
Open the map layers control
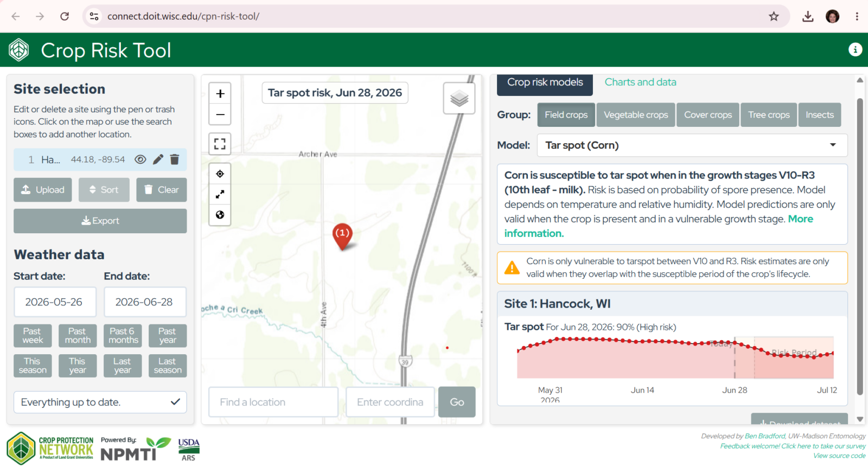tap(459, 98)
